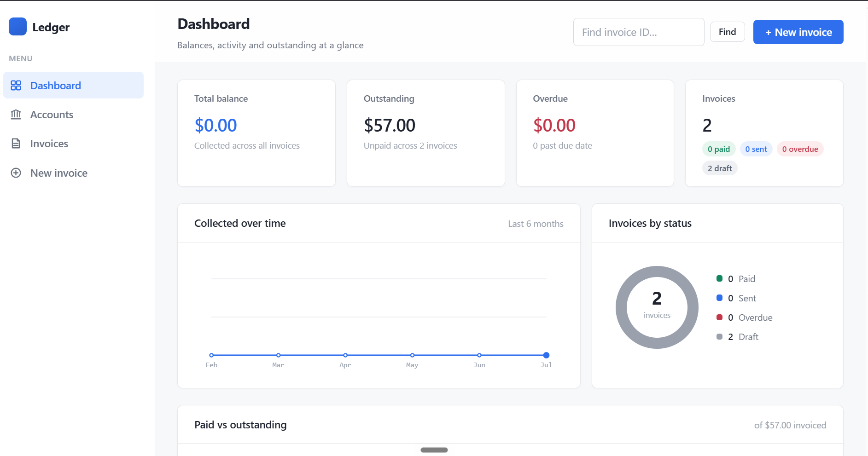Select New invoice in the sidebar
Viewport: 868px width, 456px height.
click(x=73, y=173)
